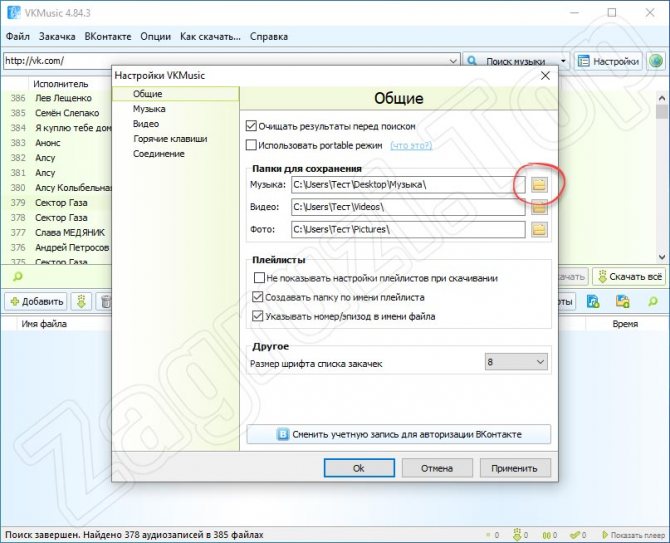Viewport: 670px width, 543px height.
Task: Select row 380 Алсу Колыбельная
Action: coord(57,188)
